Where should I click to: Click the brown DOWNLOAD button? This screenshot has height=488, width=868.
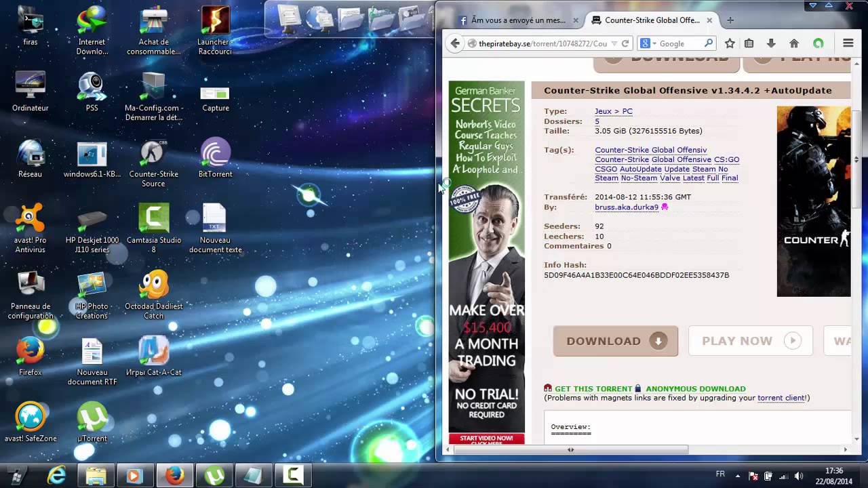click(615, 341)
